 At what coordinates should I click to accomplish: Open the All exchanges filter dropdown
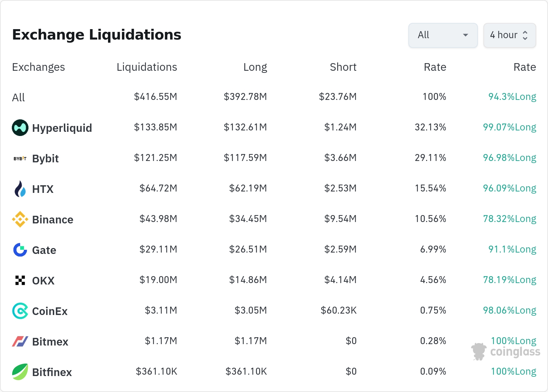pyautogui.click(x=442, y=35)
